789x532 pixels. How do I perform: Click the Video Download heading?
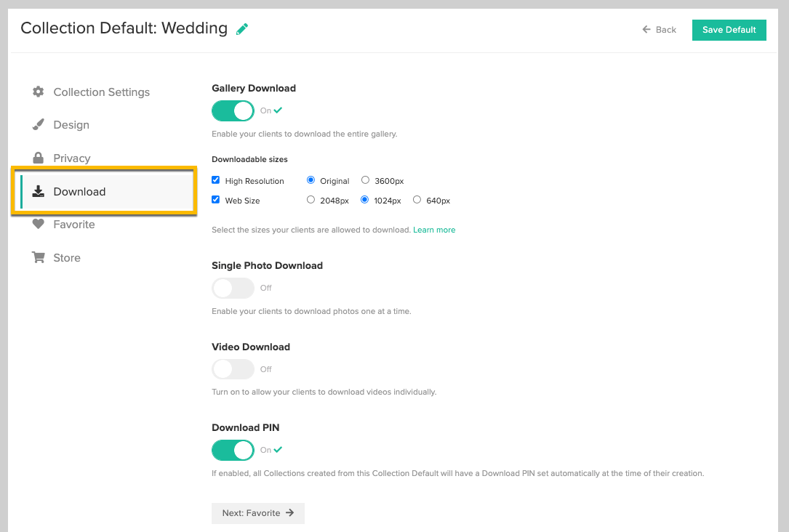pos(251,347)
